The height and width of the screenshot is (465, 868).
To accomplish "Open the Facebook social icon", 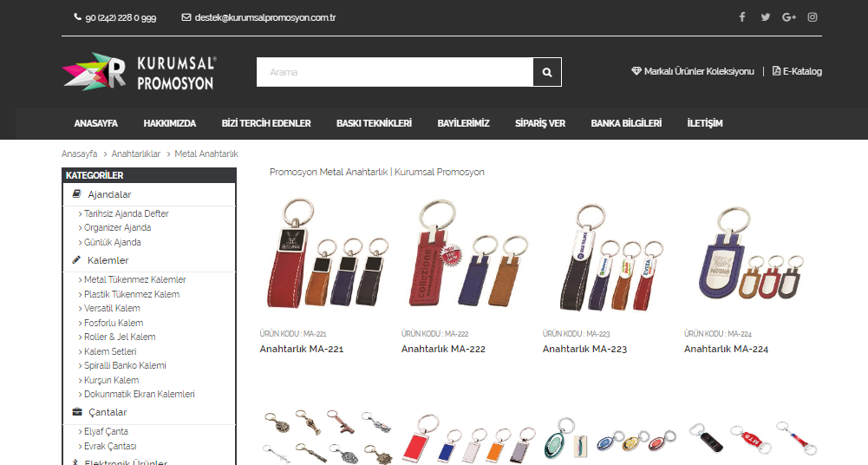I will pos(742,17).
